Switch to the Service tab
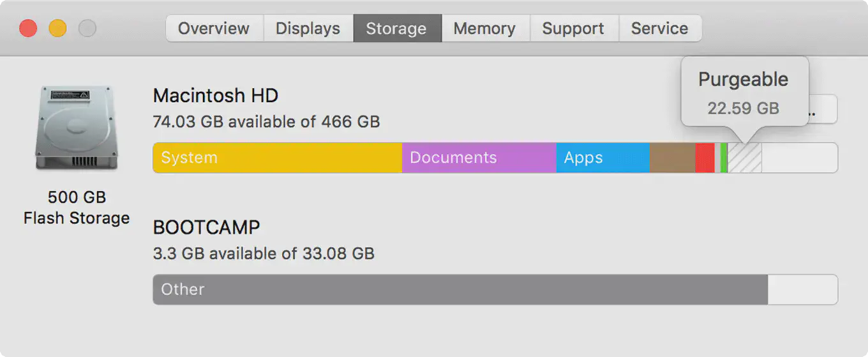 pos(659,29)
